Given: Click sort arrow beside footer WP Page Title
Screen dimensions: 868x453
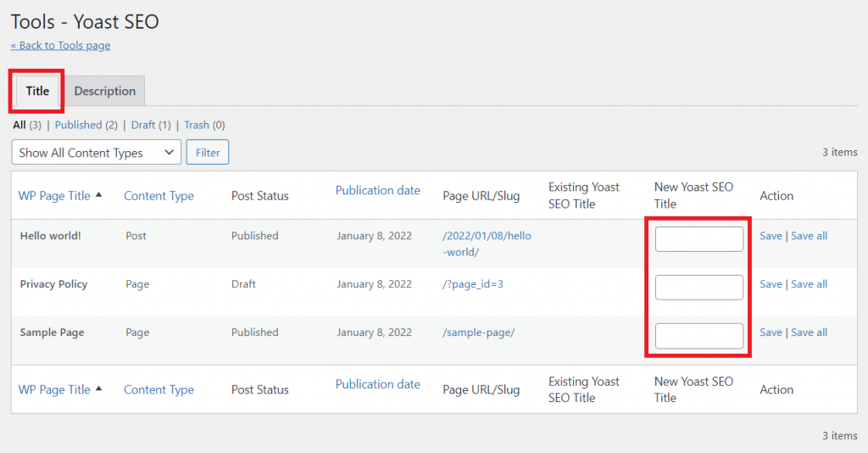Looking at the screenshot, I should tap(98, 389).
